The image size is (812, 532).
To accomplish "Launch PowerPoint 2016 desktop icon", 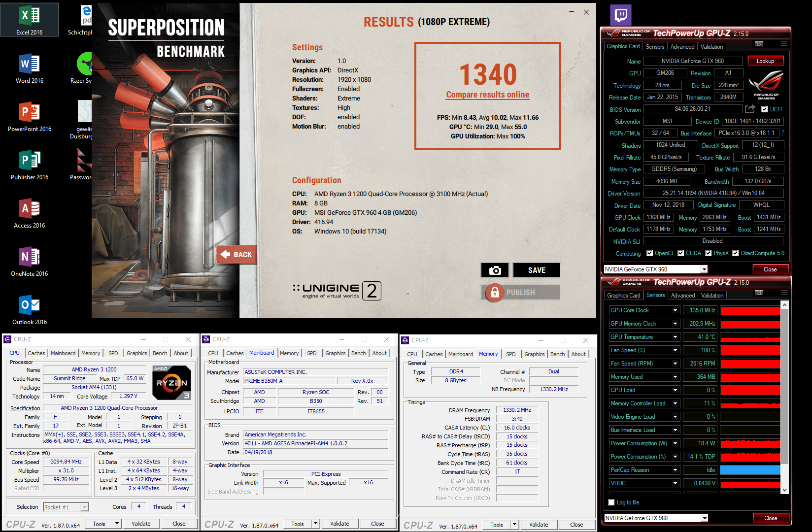I will pos(30,116).
